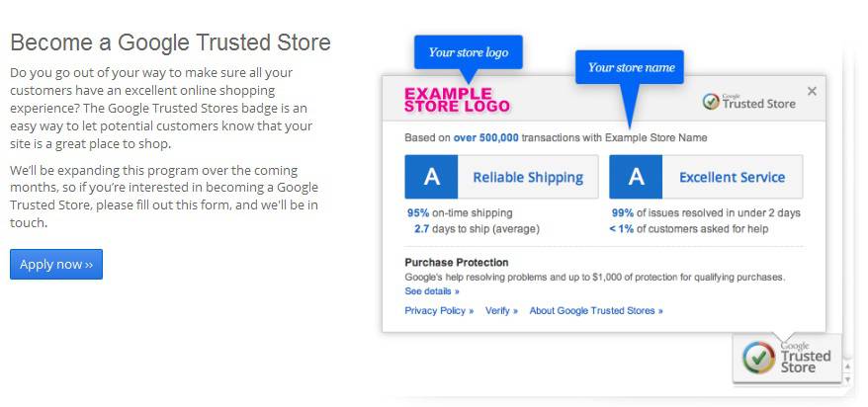The image size is (868, 407).
Task: Click the Your store name callout bubble
Action: pyautogui.click(x=630, y=67)
